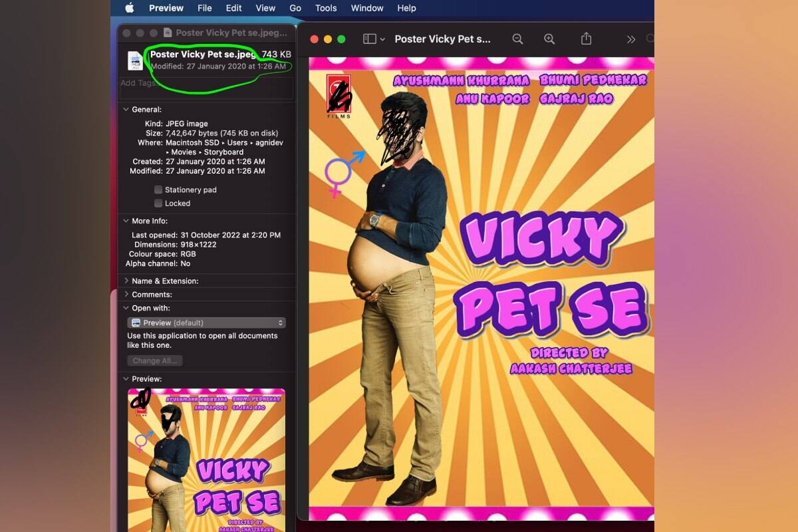Click the Share icon in Preview toolbar
This screenshot has width=798, height=532.
tap(586, 39)
